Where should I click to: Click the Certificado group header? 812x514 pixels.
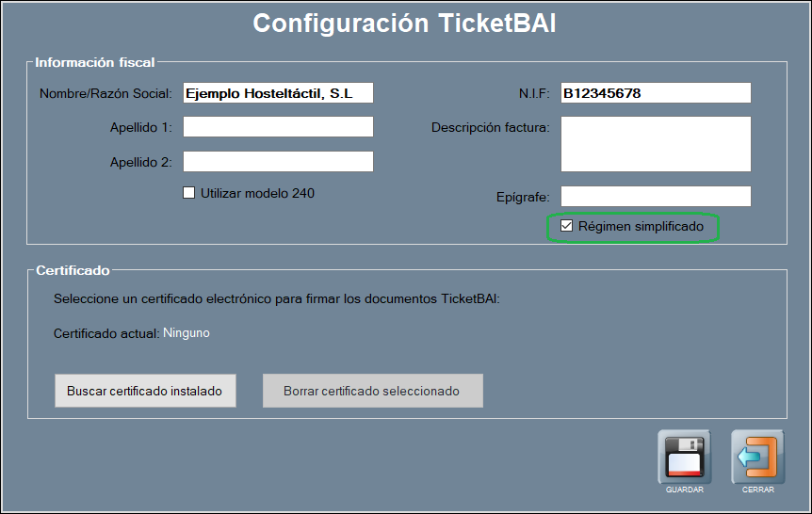point(73,271)
